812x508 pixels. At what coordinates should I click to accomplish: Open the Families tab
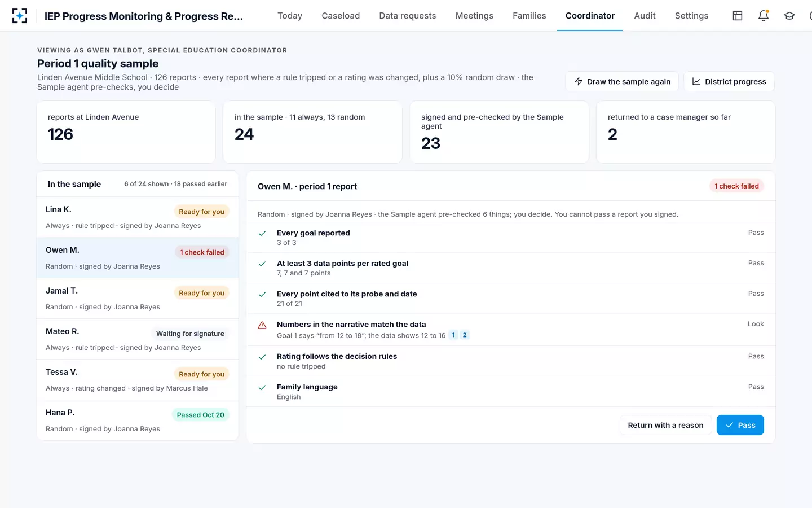point(529,16)
